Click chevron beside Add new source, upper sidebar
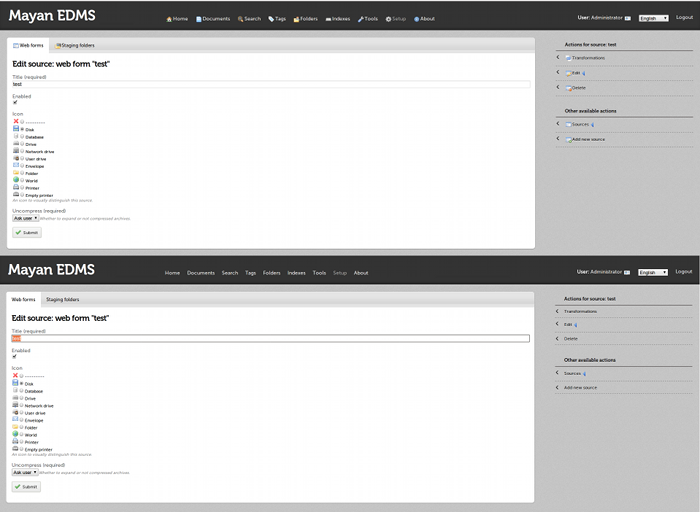Viewport: 700px width, 512px height. pyautogui.click(x=558, y=138)
